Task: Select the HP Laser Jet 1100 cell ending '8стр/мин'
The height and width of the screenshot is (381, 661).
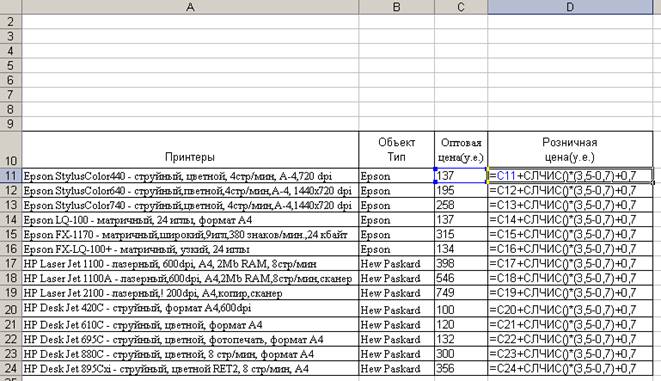Action: [x=190, y=264]
